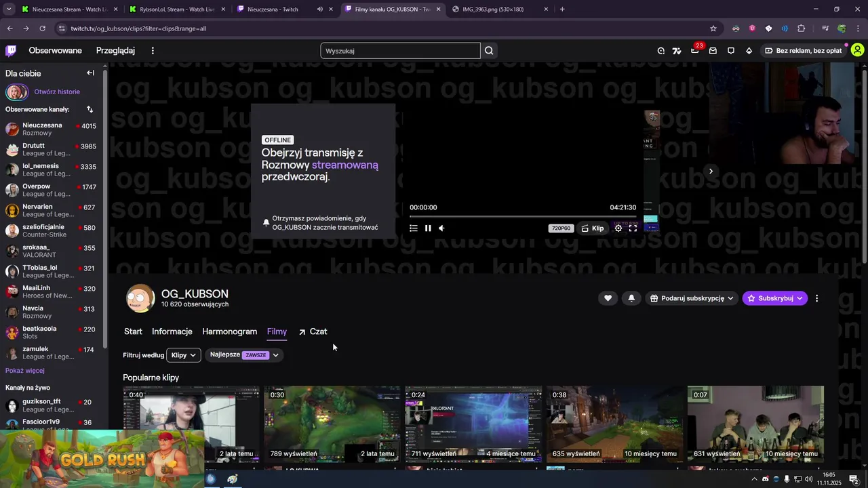868x488 pixels.
Task: Mute the Nieuczesana - Twitch browser tab audio
Action: [319, 9]
